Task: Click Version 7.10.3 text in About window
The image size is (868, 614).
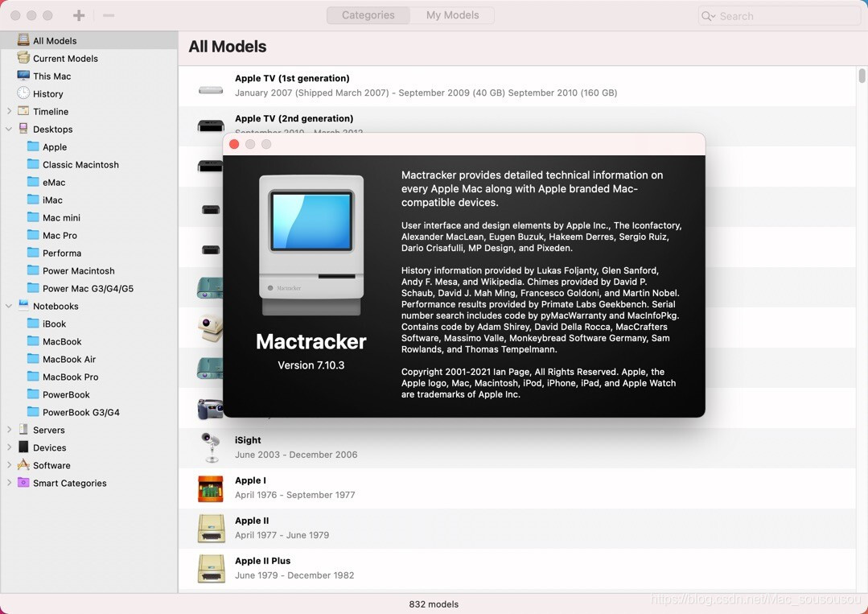Action: [311, 365]
